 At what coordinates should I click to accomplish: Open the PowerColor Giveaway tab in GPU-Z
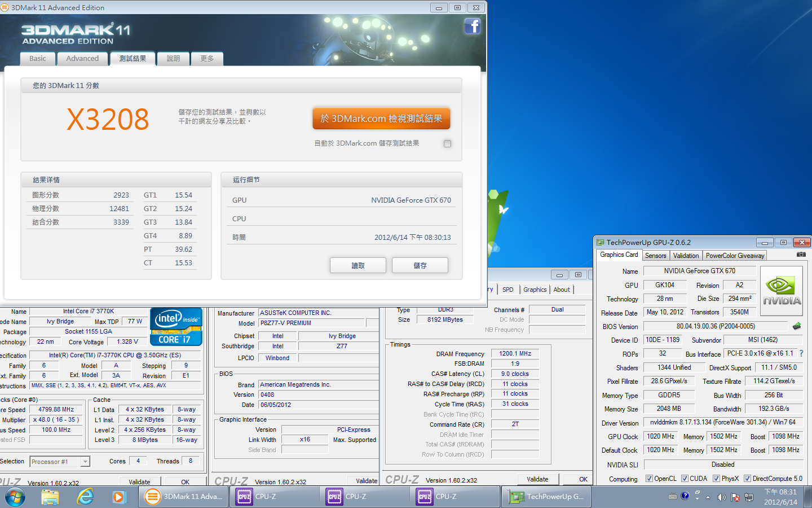(x=735, y=255)
